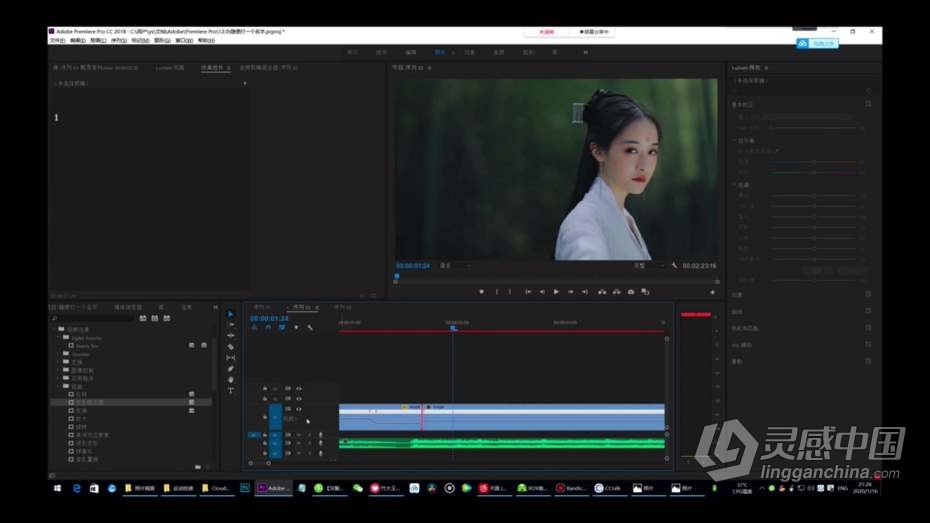Open the File menu
This screenshot has width=930, height=523.
(58, 40)
